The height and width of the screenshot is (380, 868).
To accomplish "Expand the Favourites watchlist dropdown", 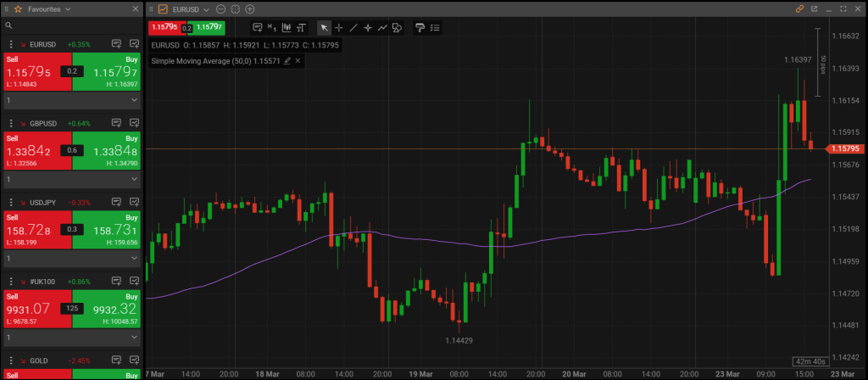I will pos(68,8).
